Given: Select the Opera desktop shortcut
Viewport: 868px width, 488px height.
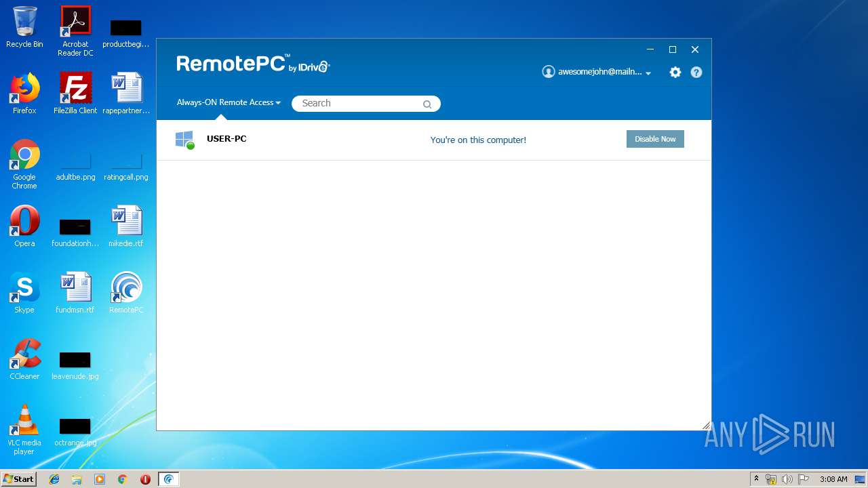Looking at the screenshot, I should click(24, 226).
